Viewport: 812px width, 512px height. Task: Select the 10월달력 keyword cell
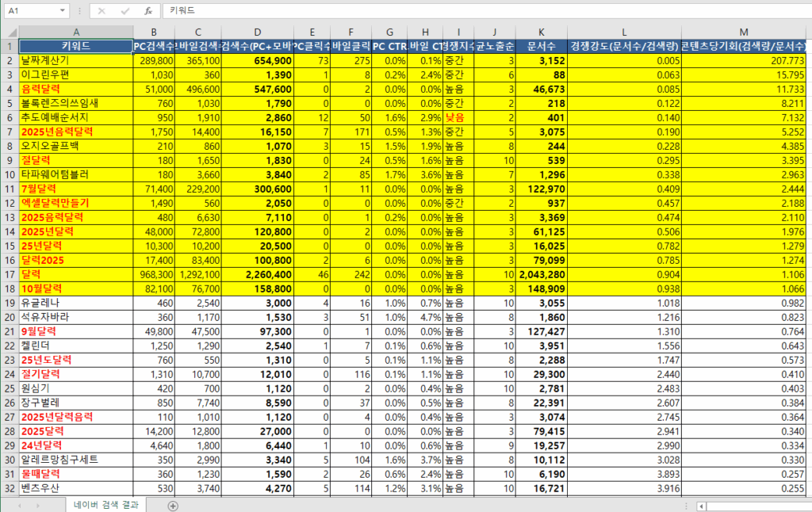[76, 288]
